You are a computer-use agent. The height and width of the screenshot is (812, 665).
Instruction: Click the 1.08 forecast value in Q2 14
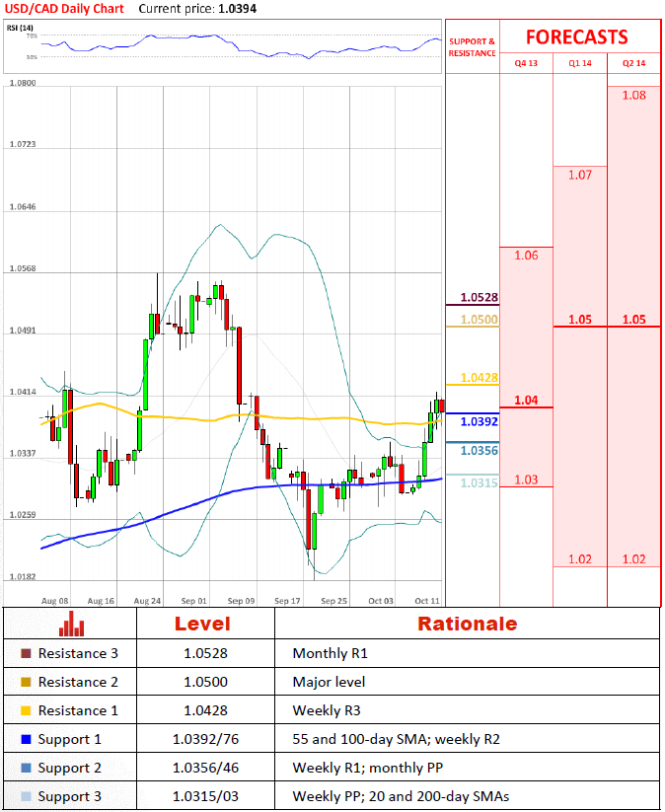[634, 96]
